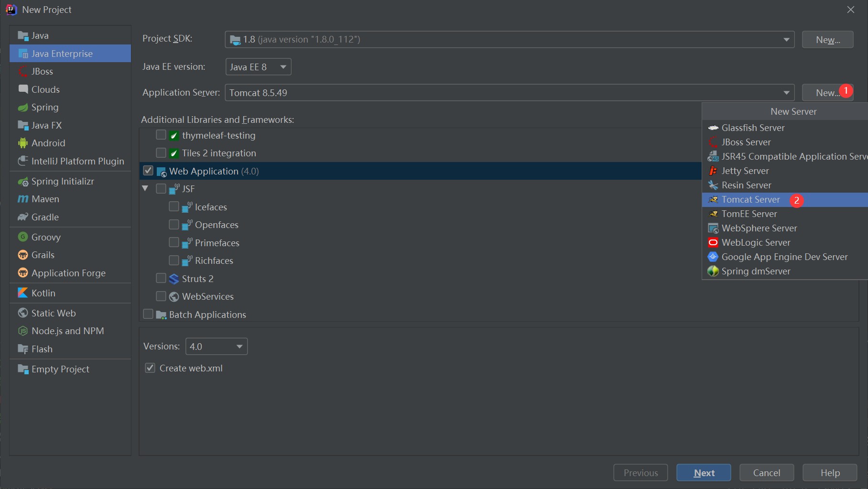
Task: Click the Previous button
Action: pos(640,473)
